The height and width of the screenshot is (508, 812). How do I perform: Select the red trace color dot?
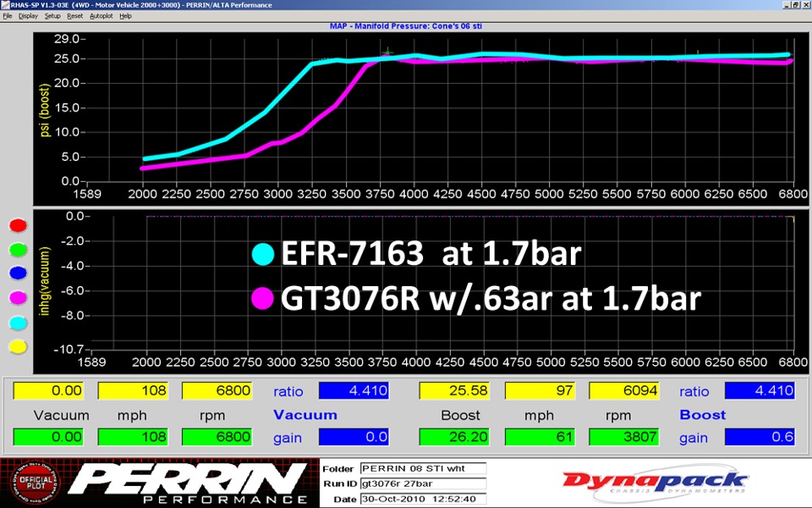click(x=18, y=225)
